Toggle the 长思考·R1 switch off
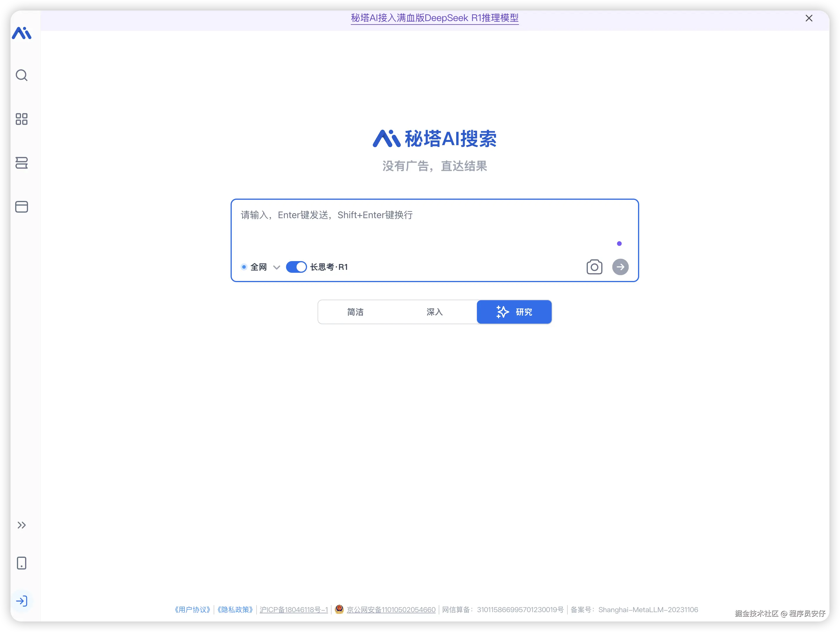Viewport: 840px width, 632px height. click(x=296, y=267)
